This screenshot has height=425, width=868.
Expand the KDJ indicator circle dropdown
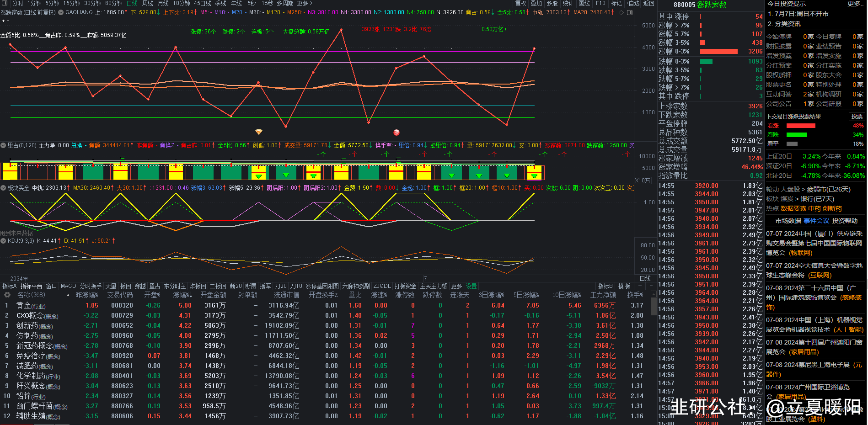point(4,241)
